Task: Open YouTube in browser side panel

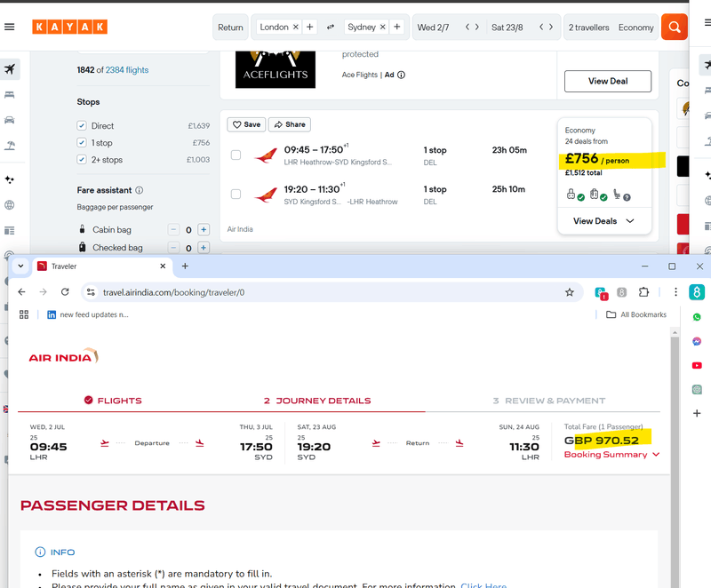Action: pyautogui.click(x=697, y=365)
